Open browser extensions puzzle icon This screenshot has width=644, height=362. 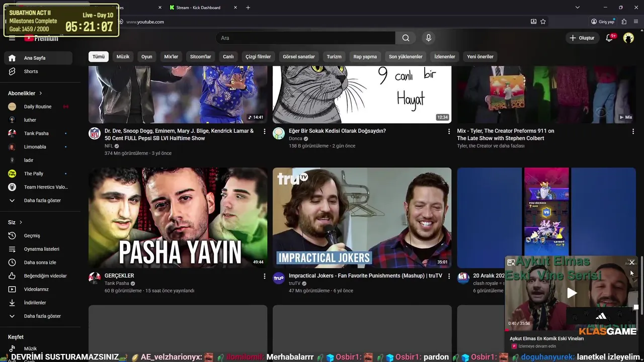(x=624, y=22)
